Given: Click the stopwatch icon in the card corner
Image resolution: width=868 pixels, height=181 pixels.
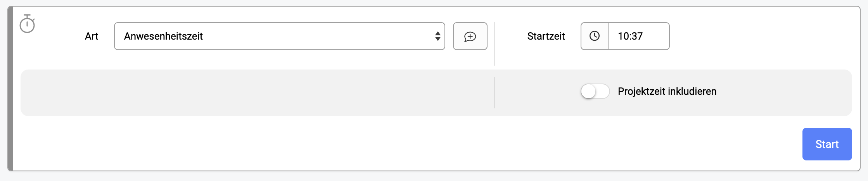Looking at the screenshot, I should (x=27, y=24).
